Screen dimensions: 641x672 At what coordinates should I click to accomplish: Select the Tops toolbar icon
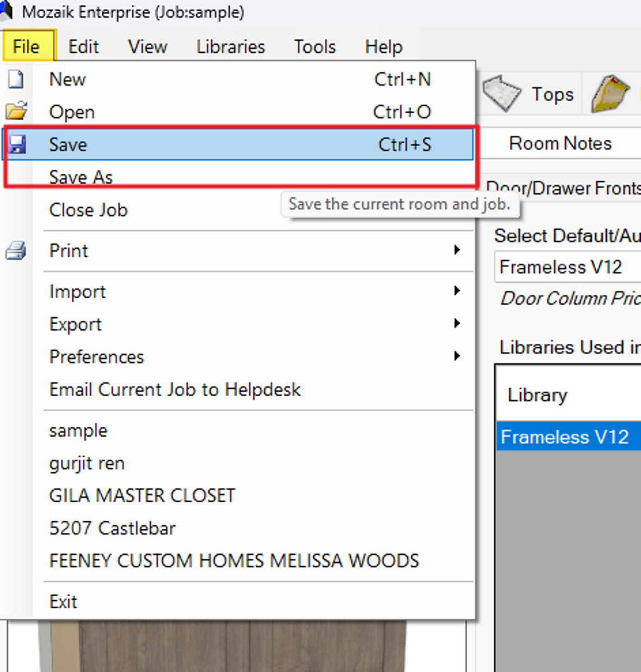click(x=502, y=94)
